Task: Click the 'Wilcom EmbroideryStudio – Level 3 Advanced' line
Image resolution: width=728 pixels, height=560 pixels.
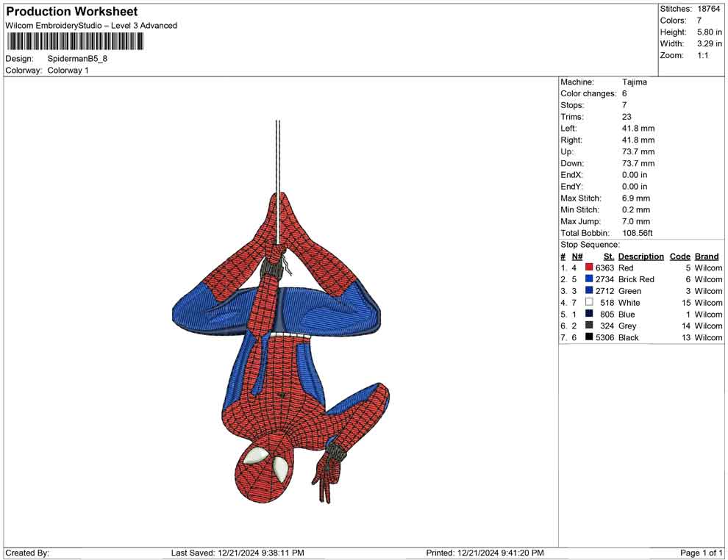Action: [91, 26]
